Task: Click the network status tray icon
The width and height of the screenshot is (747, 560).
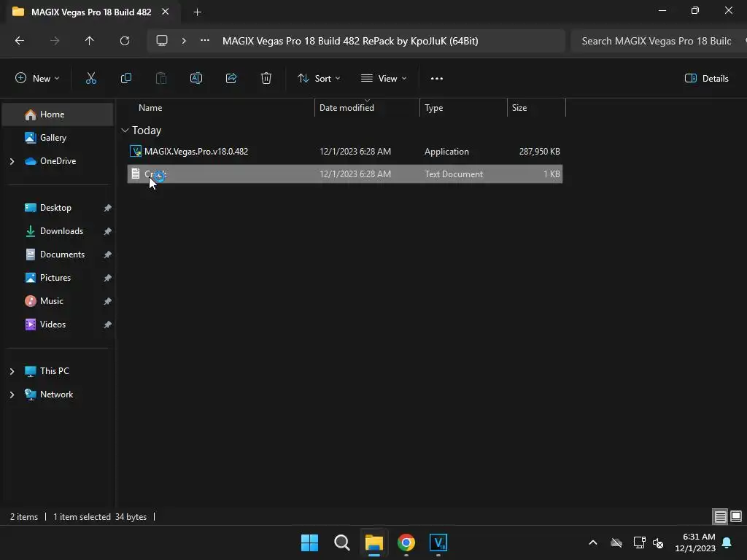Action: 639,542
